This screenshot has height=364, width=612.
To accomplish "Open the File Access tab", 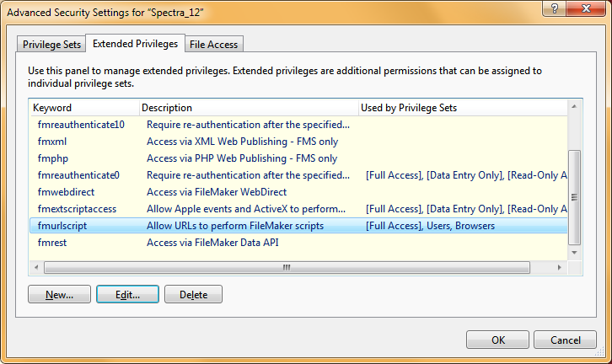I will [213, 45].
